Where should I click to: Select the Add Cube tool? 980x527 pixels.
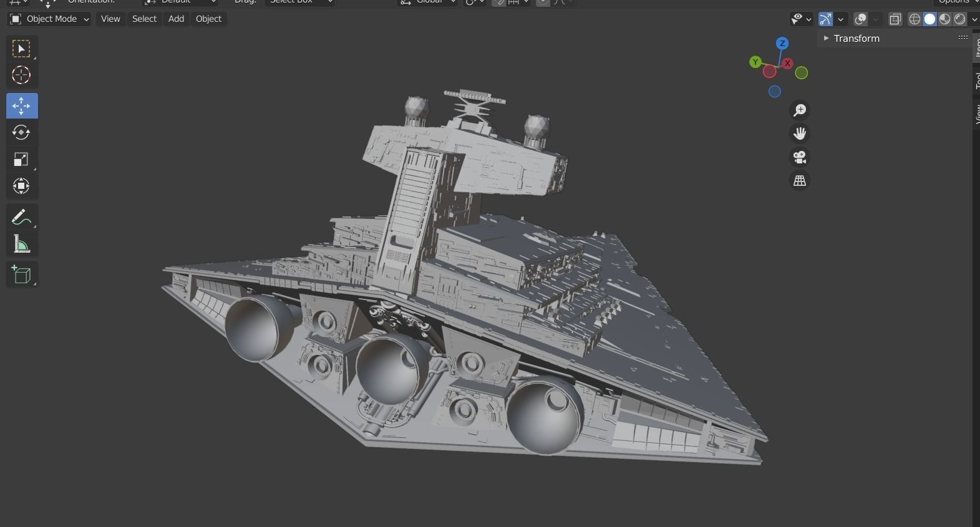point(21,274)
